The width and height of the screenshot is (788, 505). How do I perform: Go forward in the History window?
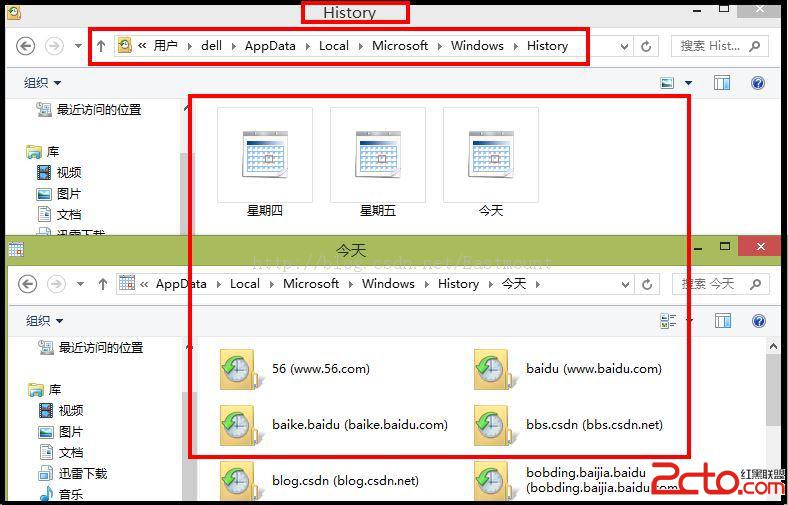[54, 46]
